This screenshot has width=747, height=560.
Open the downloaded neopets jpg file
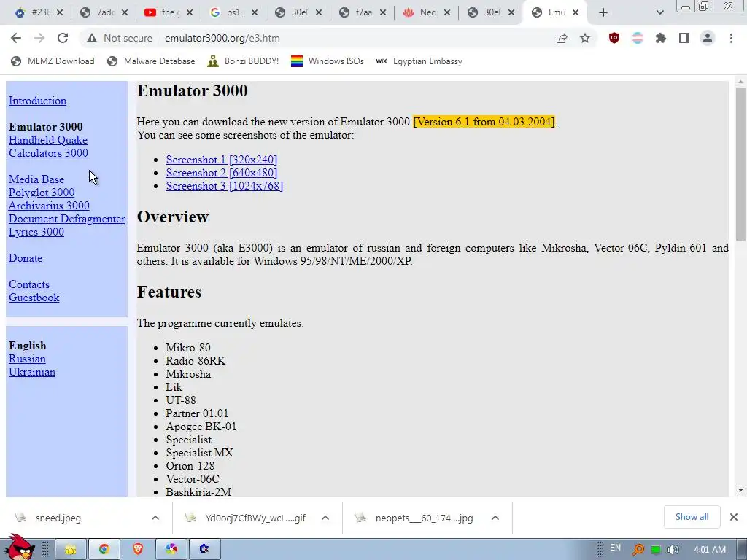[424, 518]
